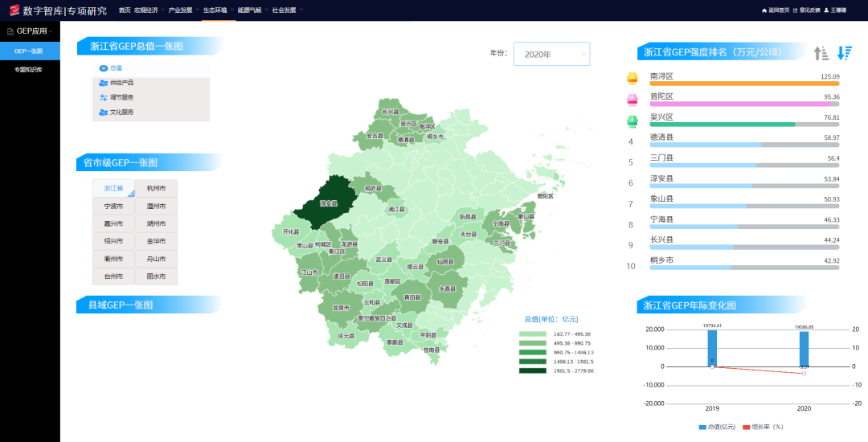Select GEP一张图 in the sidebar
The height and width of the screenshot is (442, 868).
(x=30, y=51)
